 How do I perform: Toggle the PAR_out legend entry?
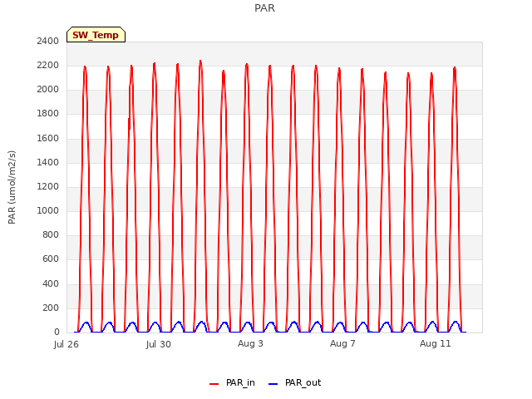294,382
